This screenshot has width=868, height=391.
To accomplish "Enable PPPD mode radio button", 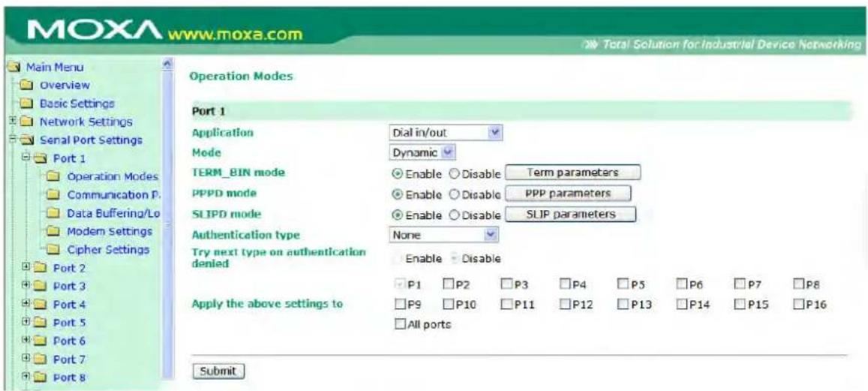I will coord(396,194).
